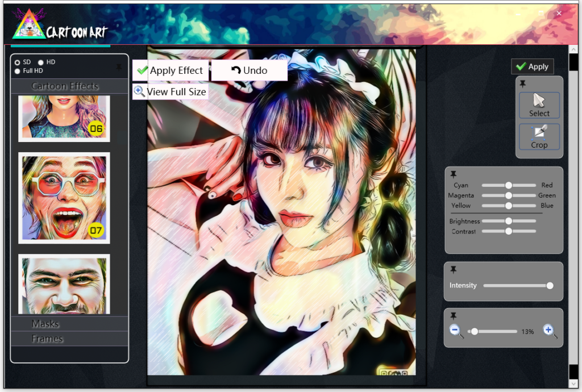Viewport: 582px width, 392px height.
Task: Undo the last applied effect
Action: click(248, 70)
